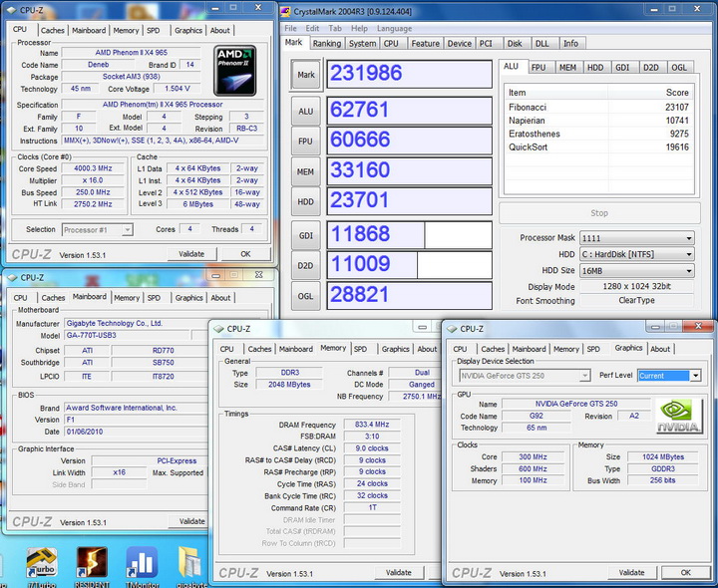Click the GDI 11868 score progress bar
This screenshot has height=588, width=718.
coord(410,235)
